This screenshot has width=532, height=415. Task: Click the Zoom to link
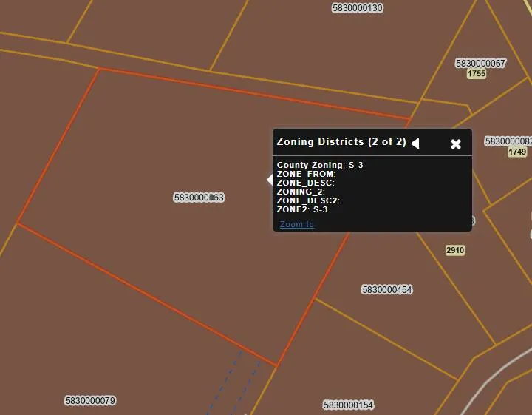(296, 224)
